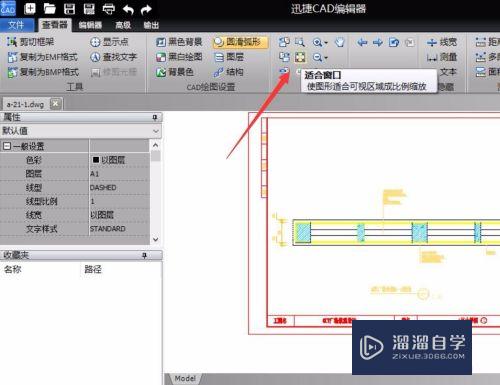500x385 pixels.
Task: Open the 图层 layers dialog
Action: click(x=229, y=57)
